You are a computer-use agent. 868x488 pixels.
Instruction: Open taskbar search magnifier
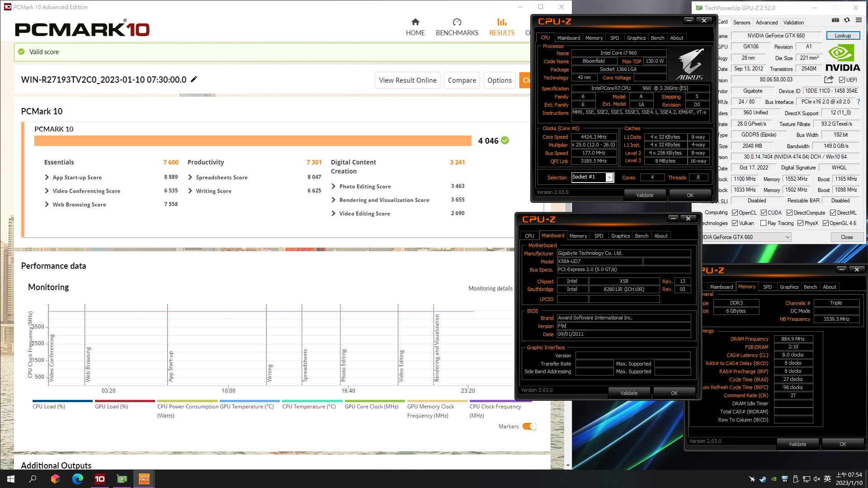[33, 479]
